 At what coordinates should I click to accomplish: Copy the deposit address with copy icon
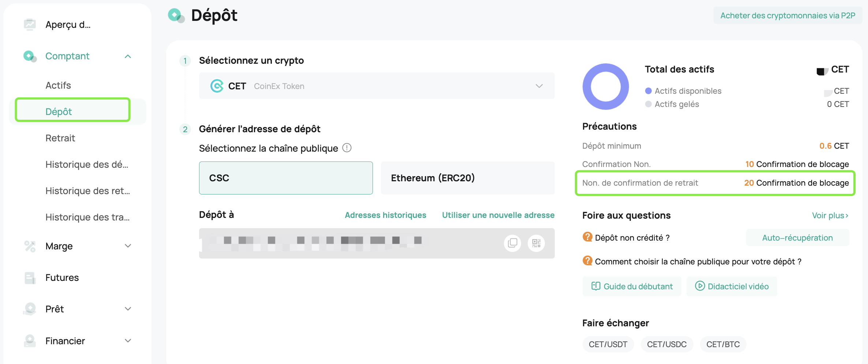coord(513,243)
